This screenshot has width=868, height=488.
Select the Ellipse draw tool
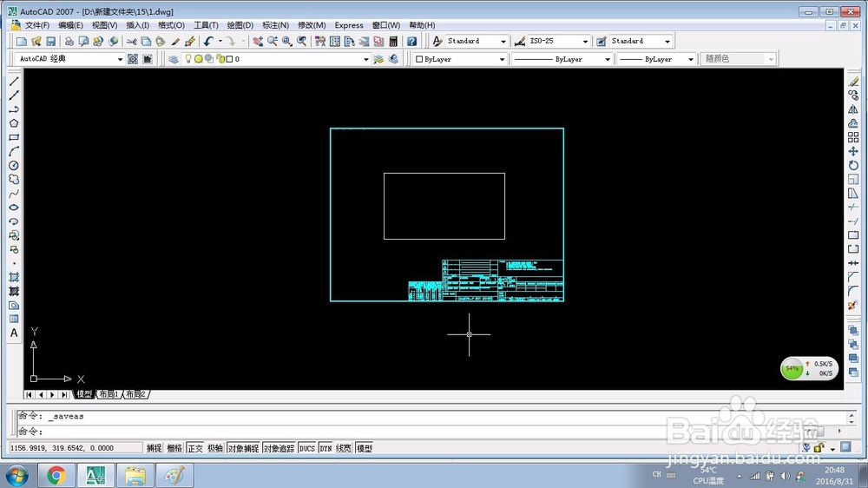click(x=14, y=208)
